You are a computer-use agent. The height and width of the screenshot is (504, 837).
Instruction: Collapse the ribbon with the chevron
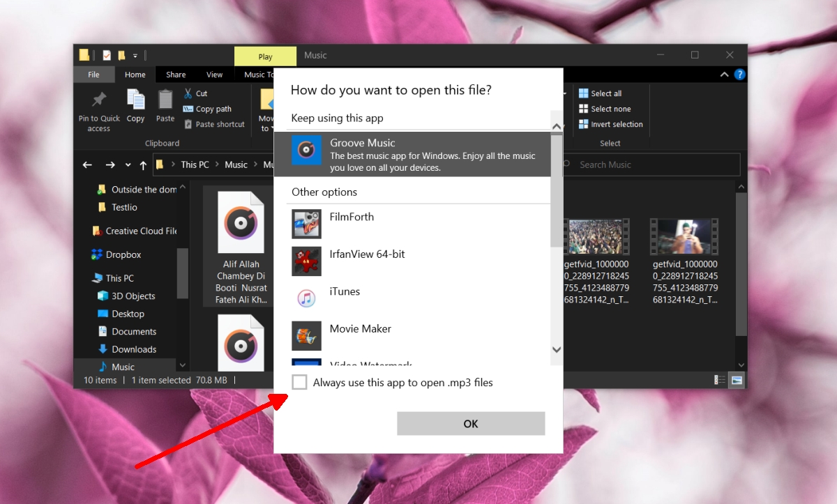pos(724,74)
